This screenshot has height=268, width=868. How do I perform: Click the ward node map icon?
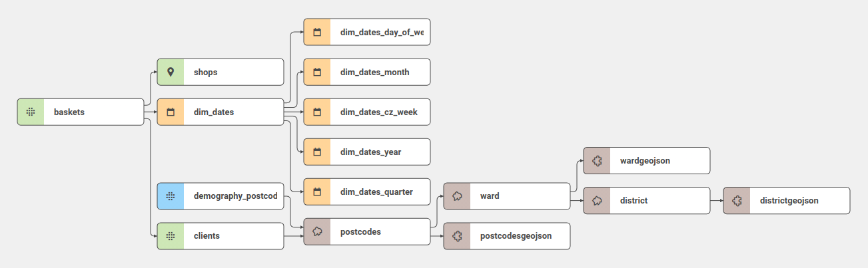click(457, 196)
